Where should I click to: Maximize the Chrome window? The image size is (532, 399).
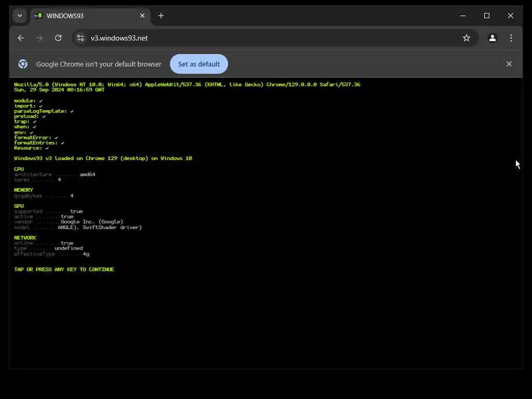coord(486,16)
